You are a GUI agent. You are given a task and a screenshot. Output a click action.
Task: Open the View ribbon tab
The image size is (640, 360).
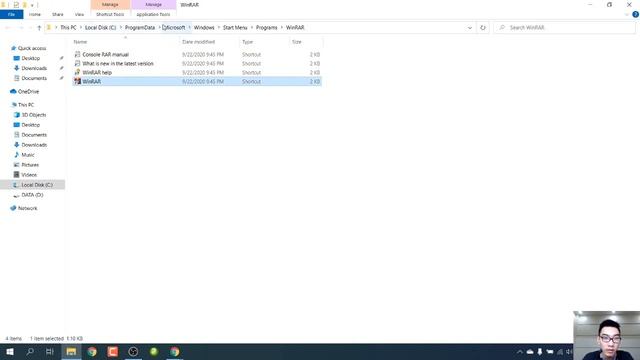point(79,14)
